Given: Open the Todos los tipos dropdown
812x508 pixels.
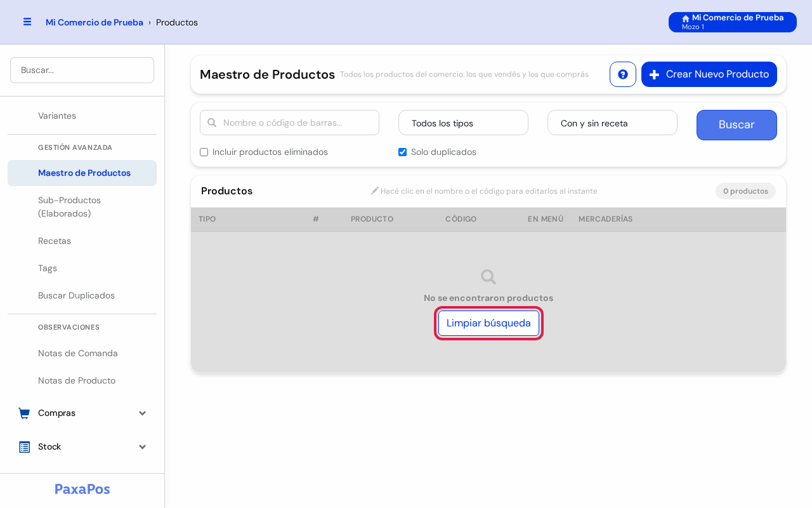Looking at the screenshot, I should [x=463, y=123].
